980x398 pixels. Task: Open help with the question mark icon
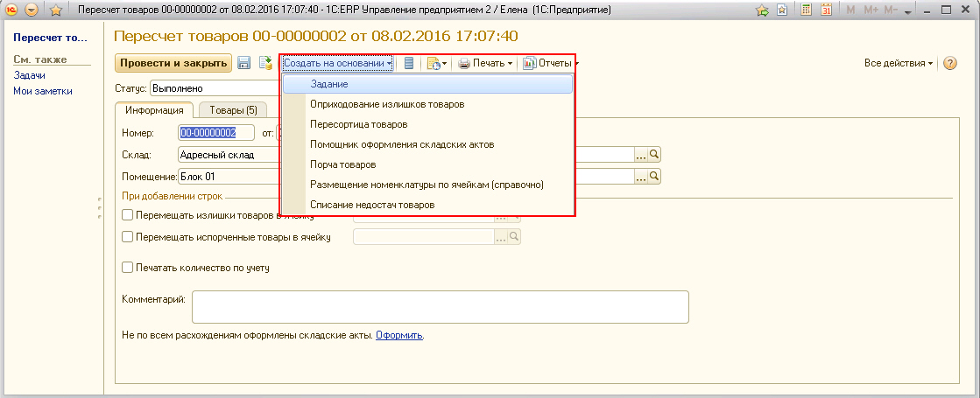tap(950, 63)
